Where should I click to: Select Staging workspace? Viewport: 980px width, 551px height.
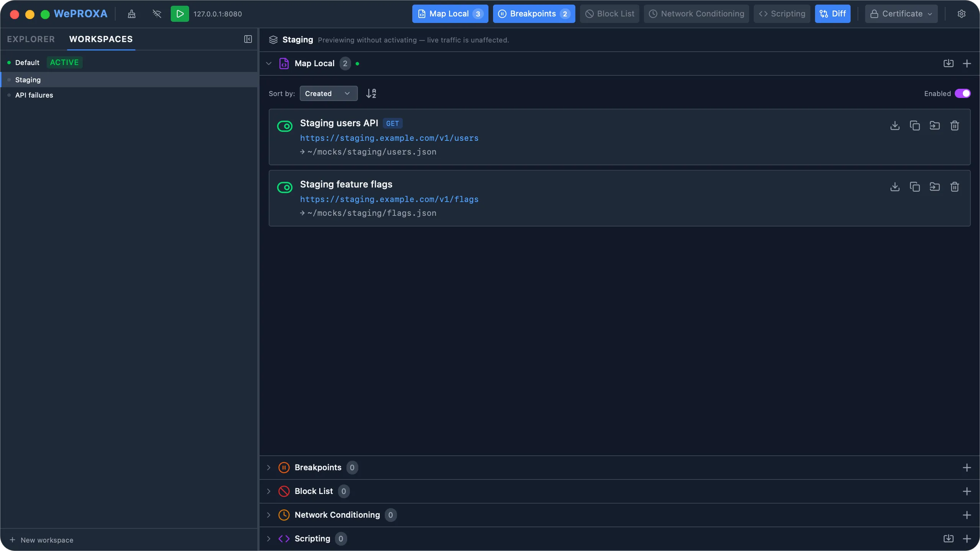[x=129, y=80]
